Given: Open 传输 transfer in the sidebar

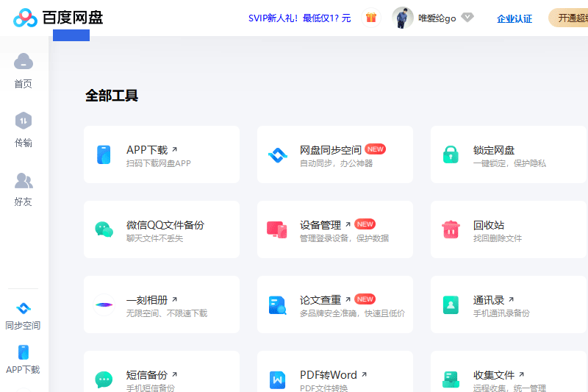Looking at the screenshot, I should click(24, 129).
